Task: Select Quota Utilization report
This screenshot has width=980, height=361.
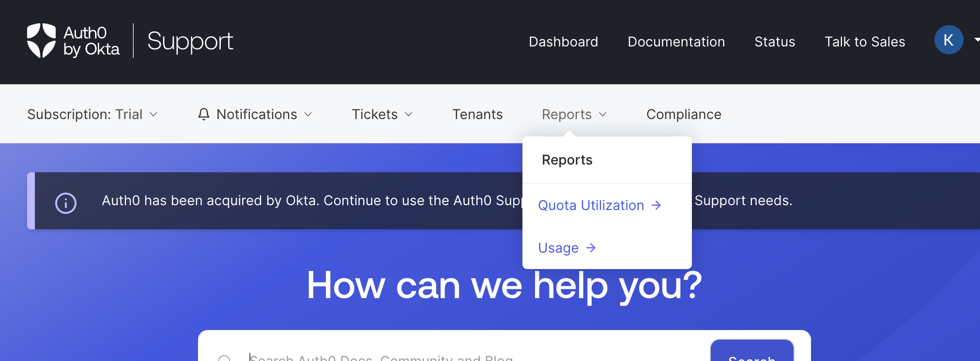Action: pyautogui.click(x=599, y=205)
